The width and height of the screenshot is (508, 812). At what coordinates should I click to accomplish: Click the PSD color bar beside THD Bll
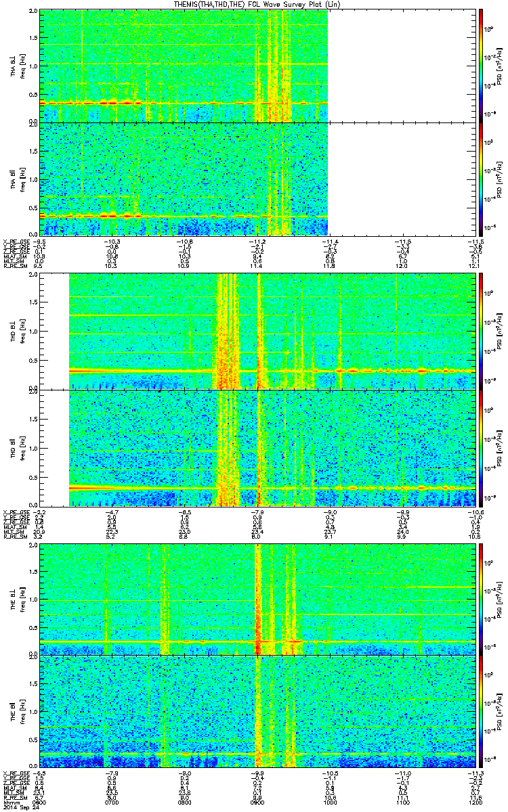pyautogui.click(x=481, y=448)
